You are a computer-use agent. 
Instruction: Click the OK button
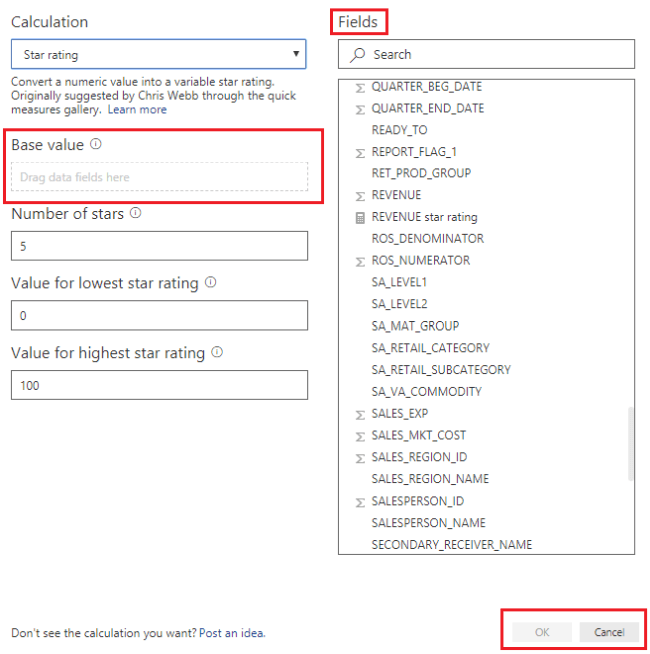(542, 632)
